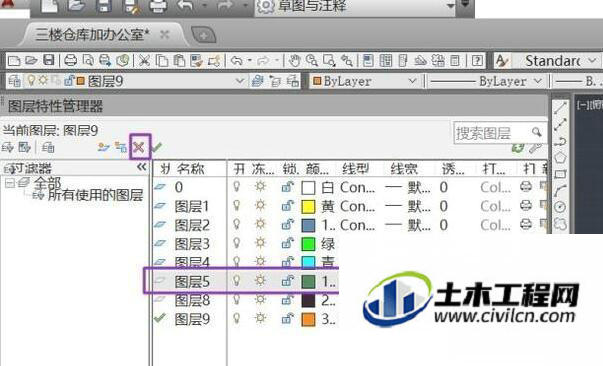Click the Paste clipboard icon

[x=179, y=61]
